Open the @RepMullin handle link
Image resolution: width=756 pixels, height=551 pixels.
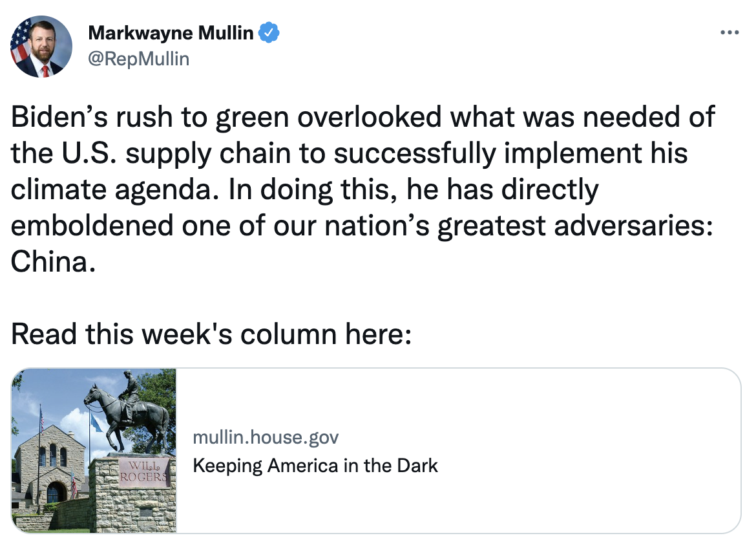pos(138,59)
